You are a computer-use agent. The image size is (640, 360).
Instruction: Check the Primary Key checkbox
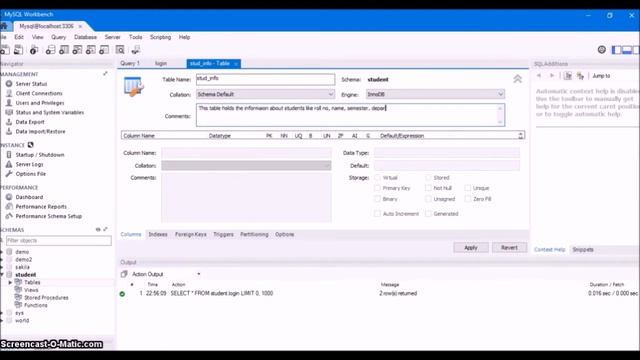coord(377,188)
